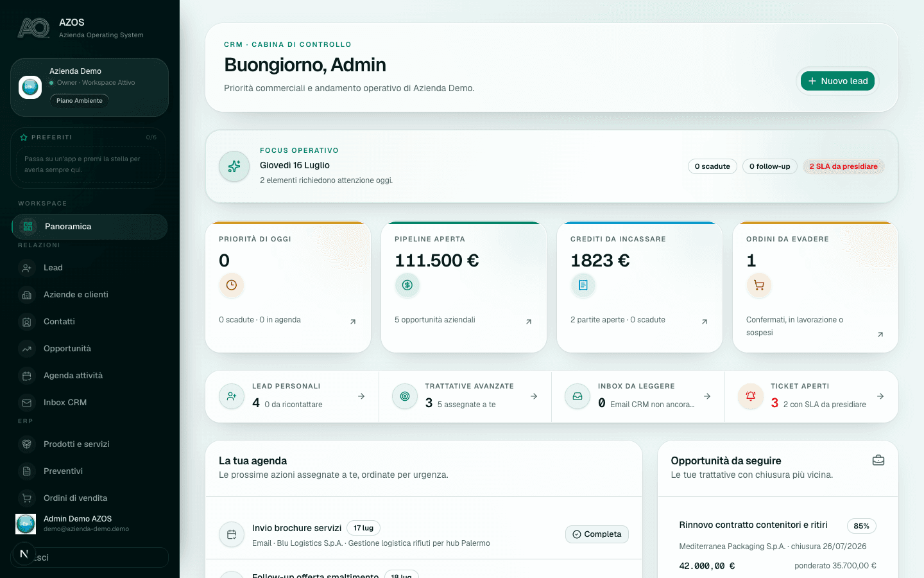Click the Pipeline aperta dollar icon

click(x=407, y=285)
